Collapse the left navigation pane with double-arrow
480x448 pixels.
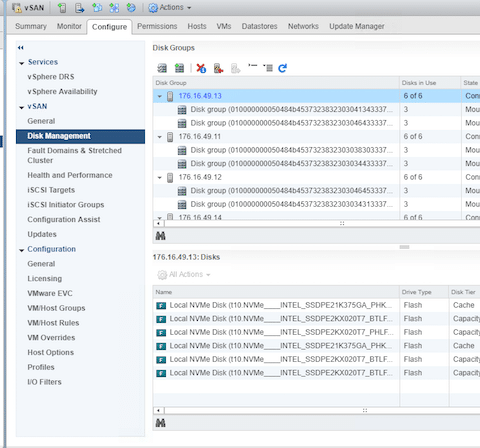(21, 48)
